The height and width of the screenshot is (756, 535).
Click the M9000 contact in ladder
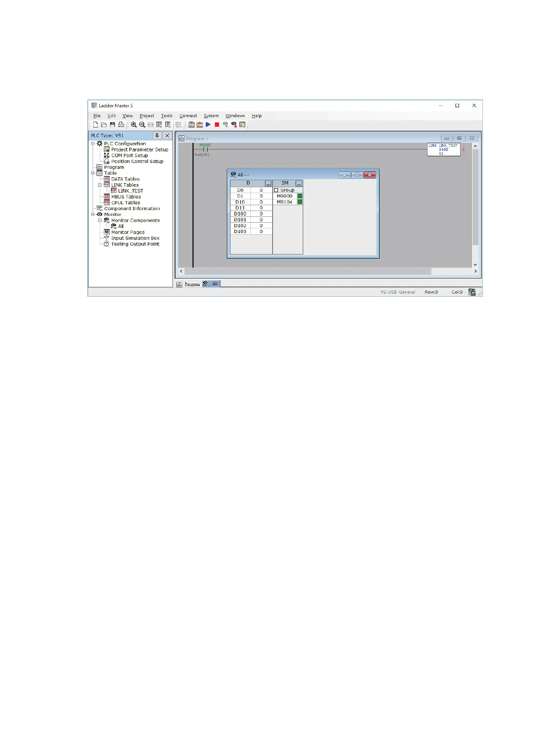point(205,149)
